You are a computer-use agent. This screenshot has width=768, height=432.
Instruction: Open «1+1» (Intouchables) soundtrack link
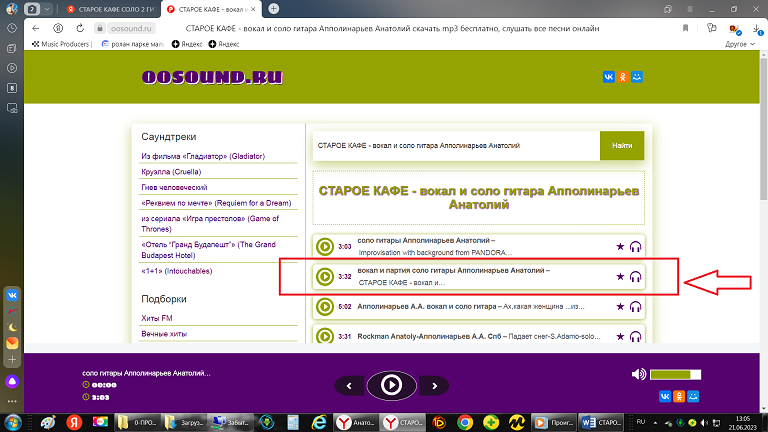coord(176,271)
